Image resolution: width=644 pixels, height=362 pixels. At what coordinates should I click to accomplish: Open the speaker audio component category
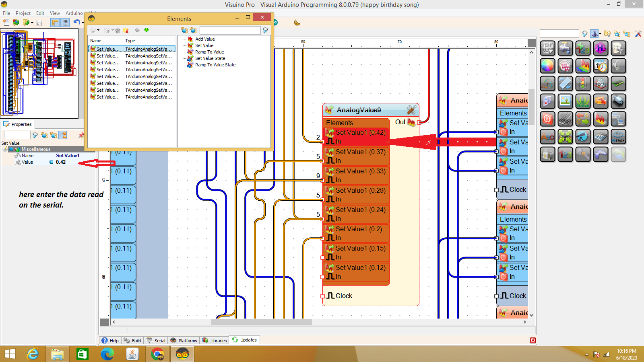tap(618, 66)
